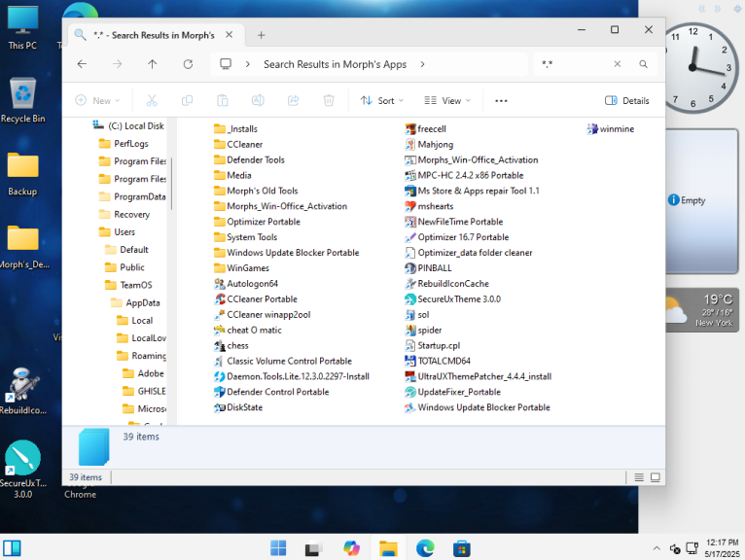Go up one level with up arrow

point(152,64)
